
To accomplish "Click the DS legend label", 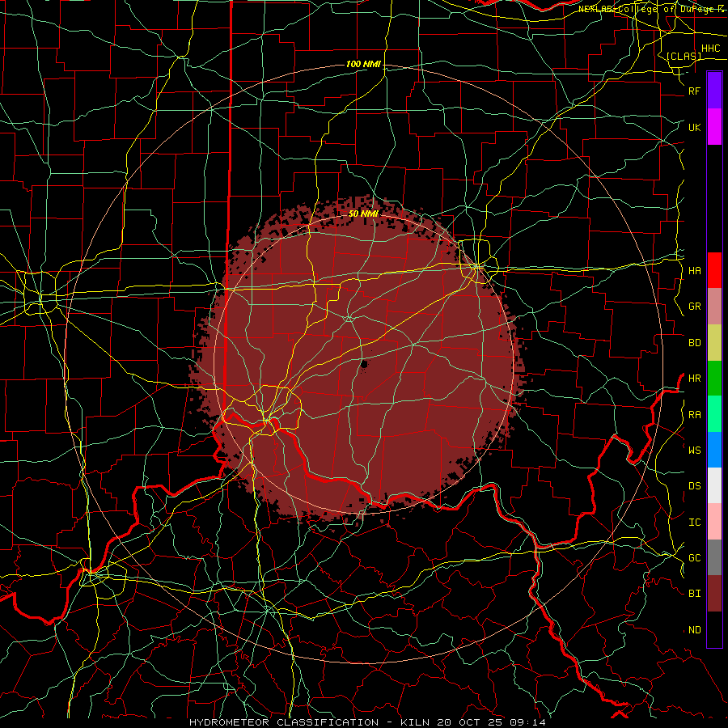I will click(695, 485).
